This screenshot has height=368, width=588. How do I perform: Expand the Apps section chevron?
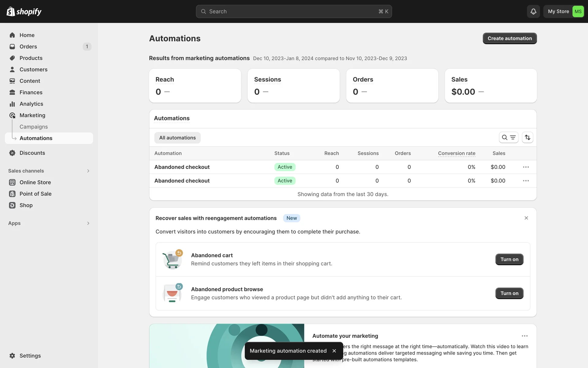(x=88, y=223)
